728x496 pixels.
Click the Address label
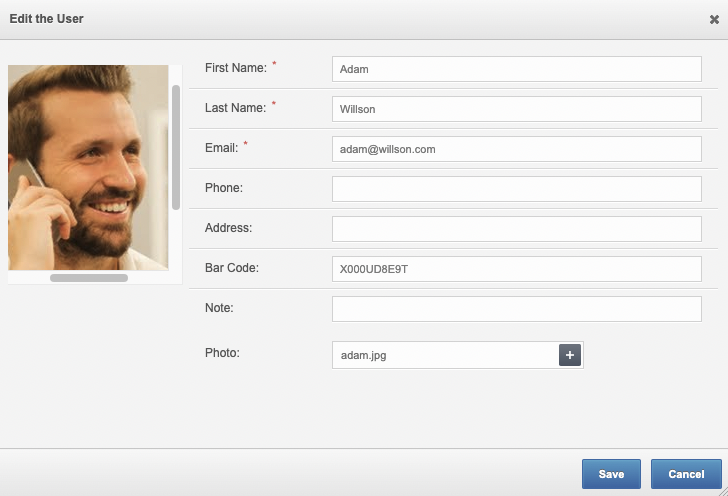(x=228, y=228)
